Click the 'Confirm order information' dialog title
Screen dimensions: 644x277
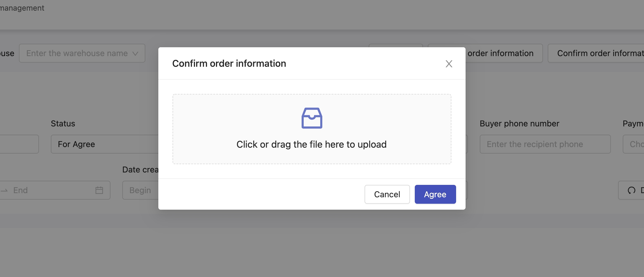[x=229, y=63]
